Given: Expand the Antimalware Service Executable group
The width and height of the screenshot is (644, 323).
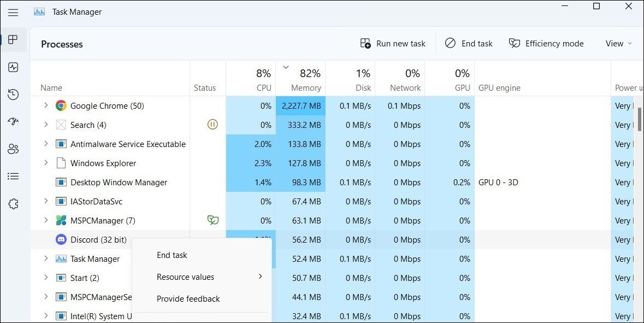Looking at the screenshot, I should pyautogui.click(x=46, y=144).
